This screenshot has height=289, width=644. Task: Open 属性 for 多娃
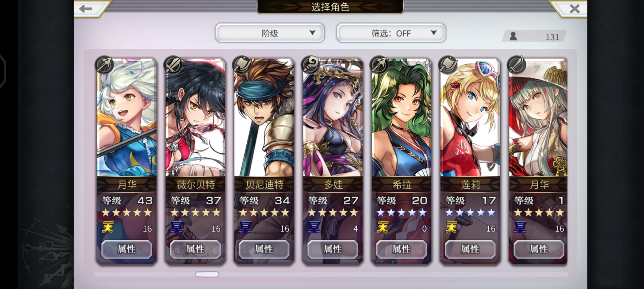click(x=333, y=249)
